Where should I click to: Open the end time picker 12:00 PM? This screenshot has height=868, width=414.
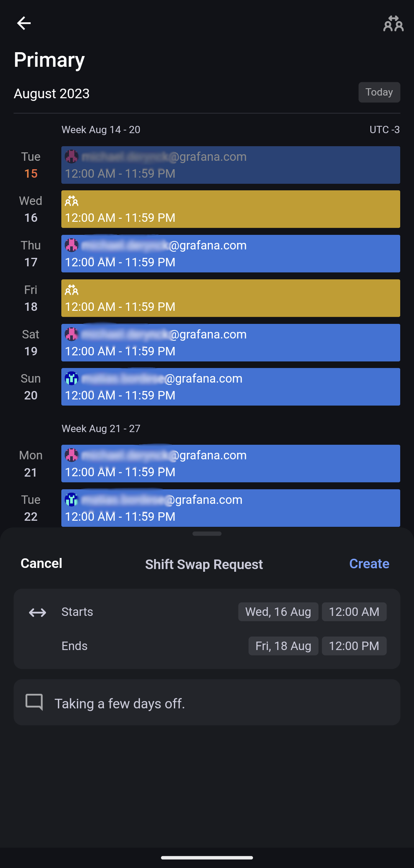(354, 646)
